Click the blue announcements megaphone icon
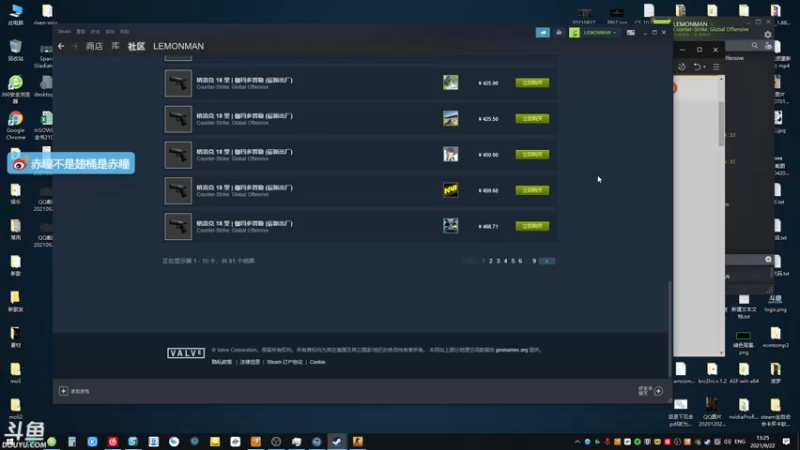Screen dimensions: 800x450 click(543, 33)
